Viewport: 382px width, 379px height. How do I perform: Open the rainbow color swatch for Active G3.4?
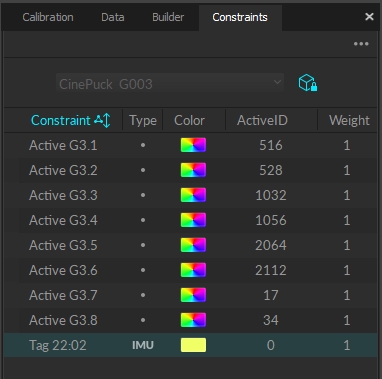pos(193,220)
